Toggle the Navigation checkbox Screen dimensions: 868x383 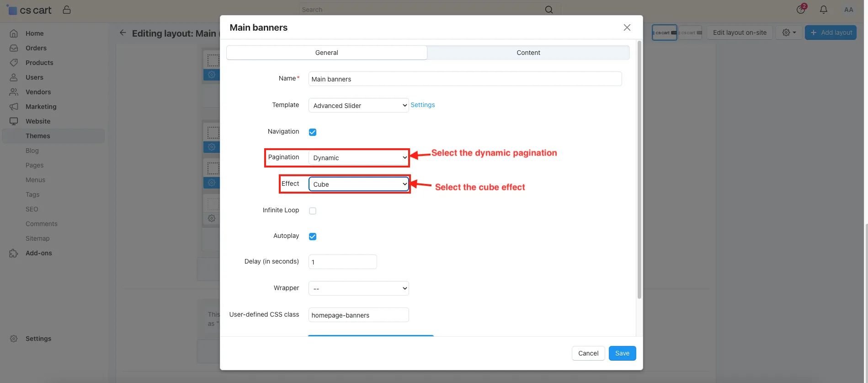[313, 132]
